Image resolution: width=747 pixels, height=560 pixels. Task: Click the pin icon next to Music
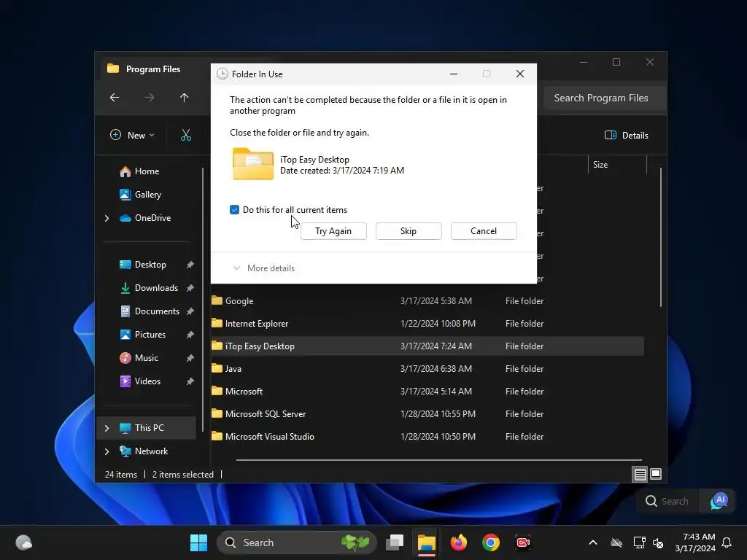click(190, 358)
